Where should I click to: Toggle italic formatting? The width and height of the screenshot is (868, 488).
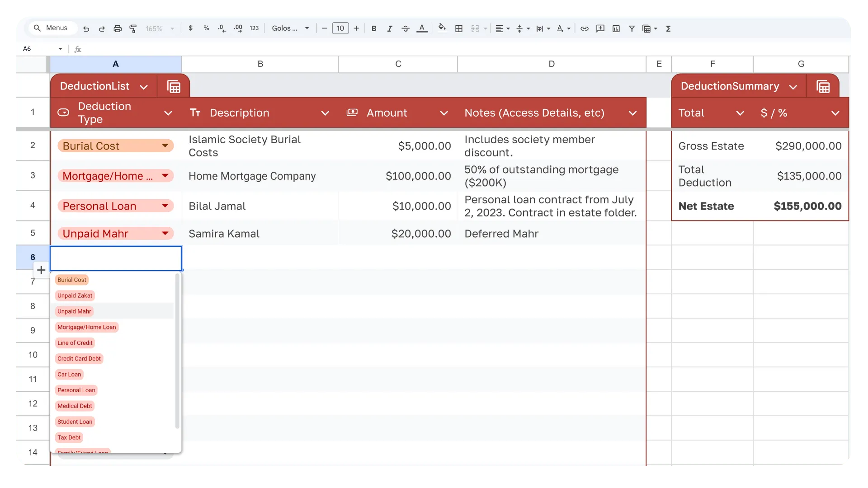(389, 28)
